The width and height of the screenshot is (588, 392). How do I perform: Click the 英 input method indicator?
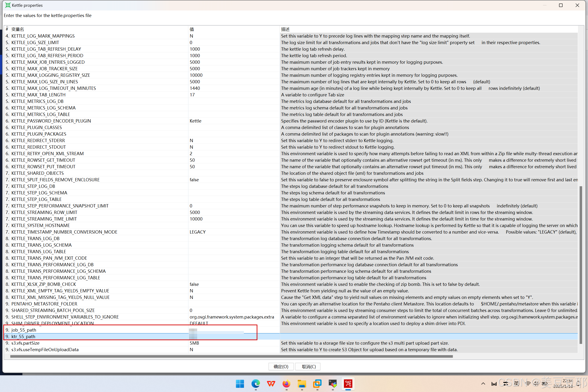pos(517,384)
